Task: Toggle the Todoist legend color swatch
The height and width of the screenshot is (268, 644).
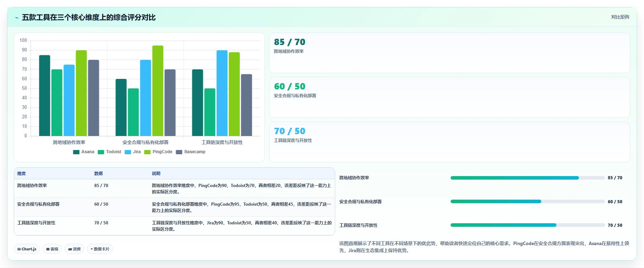Action: point(101,152)
